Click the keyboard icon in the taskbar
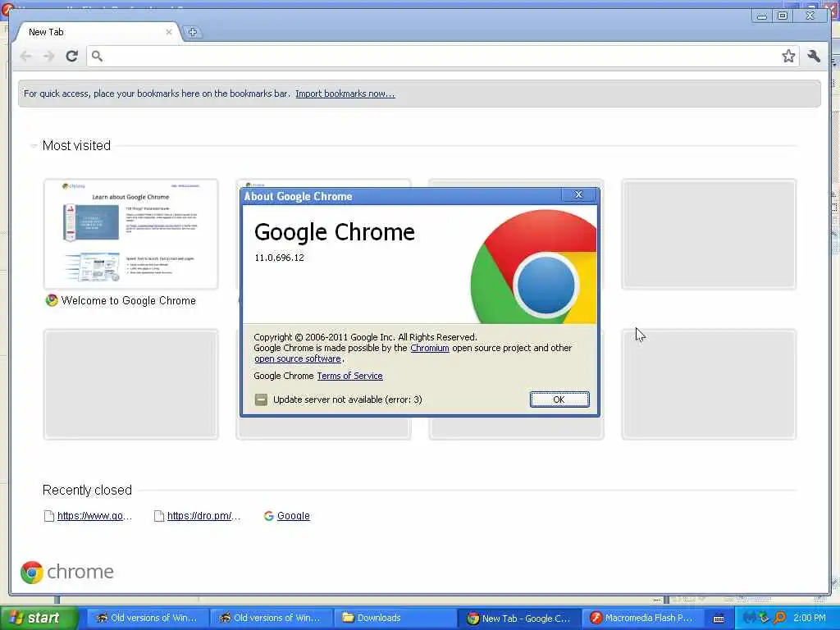This screenshot has width=840, height=630. pyautogui.click(x=719, y=619)
